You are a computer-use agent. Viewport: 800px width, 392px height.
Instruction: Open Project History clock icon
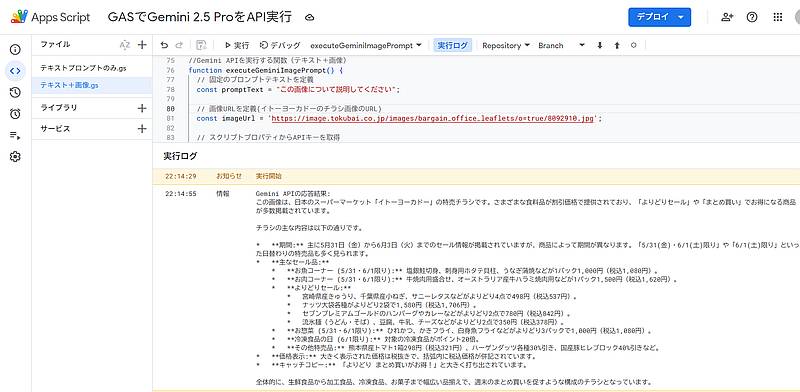click(x=15, y=92)
